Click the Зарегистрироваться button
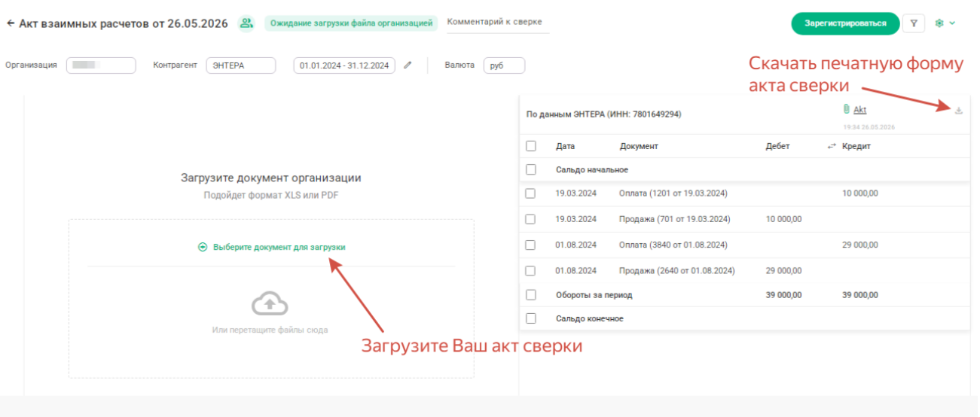980x417 pixels. (845, 23)
